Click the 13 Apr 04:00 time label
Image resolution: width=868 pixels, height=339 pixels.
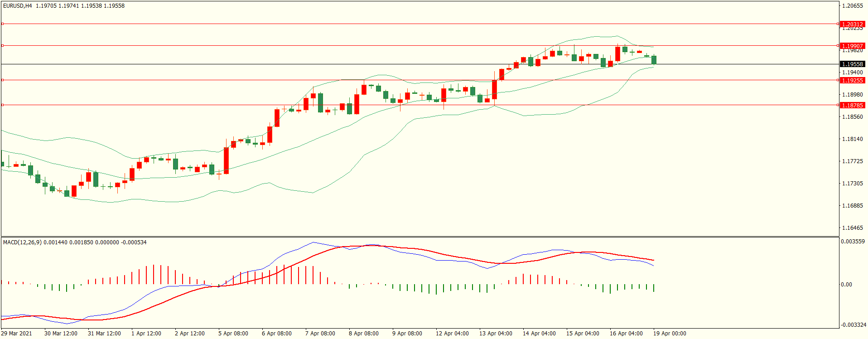point(496,334)
